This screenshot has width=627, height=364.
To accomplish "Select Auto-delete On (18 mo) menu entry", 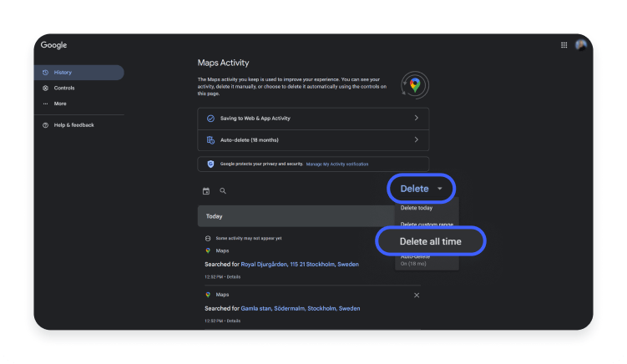I will (x=427, y=260).
